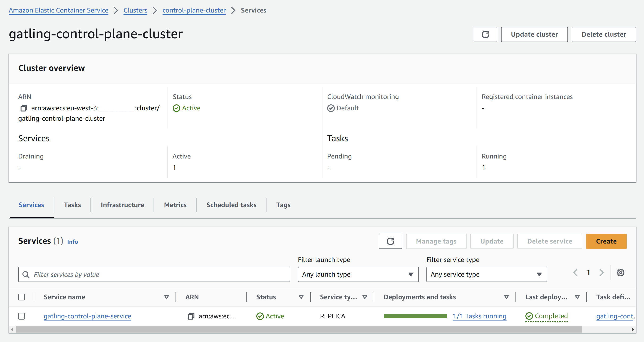The width and height of the screenshot is (644, 342).
Task: Click the gatling-control-plane-cluster page title
Action: (x=96, y=34)
